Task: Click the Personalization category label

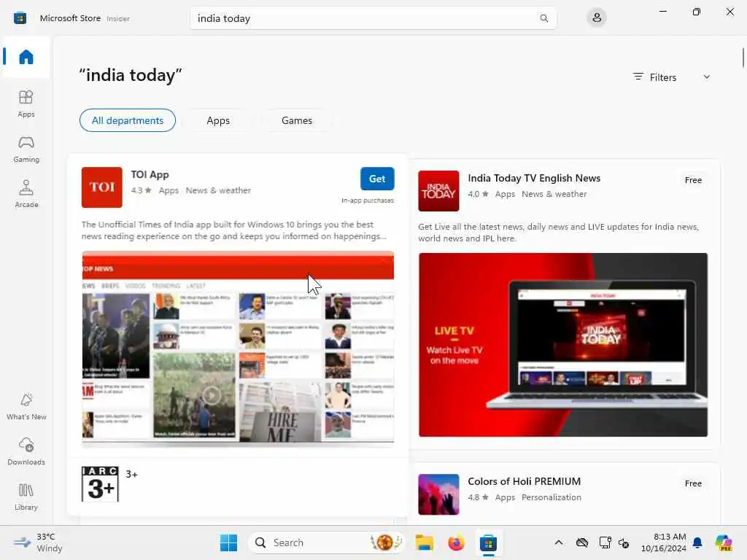Action: 551,497
